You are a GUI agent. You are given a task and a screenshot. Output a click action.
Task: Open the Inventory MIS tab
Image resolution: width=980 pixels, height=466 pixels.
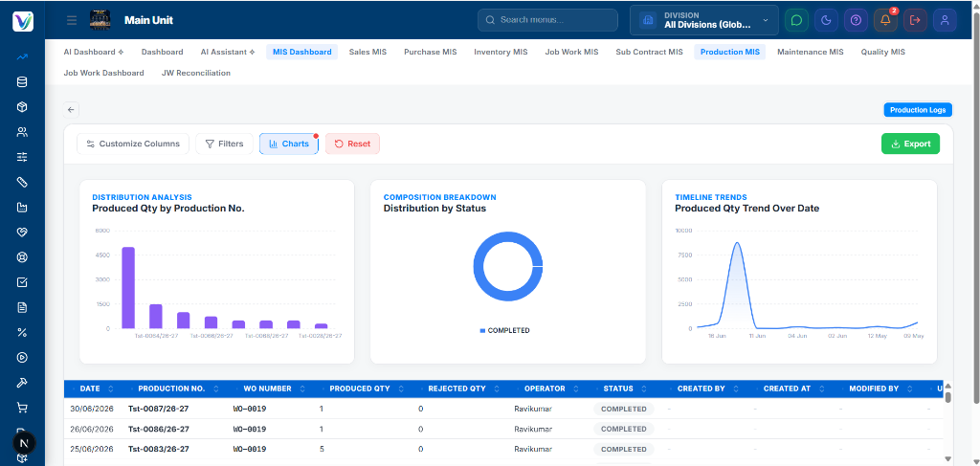[x=501, y=52]
